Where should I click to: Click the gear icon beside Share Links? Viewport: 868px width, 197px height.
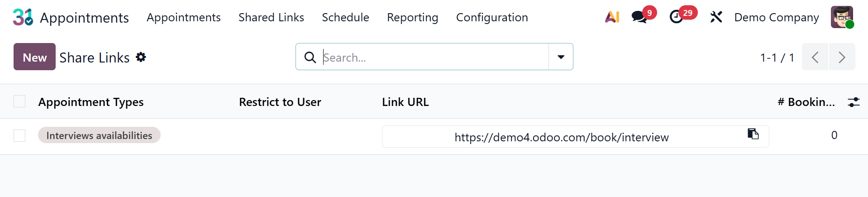[x=141, y=57]
